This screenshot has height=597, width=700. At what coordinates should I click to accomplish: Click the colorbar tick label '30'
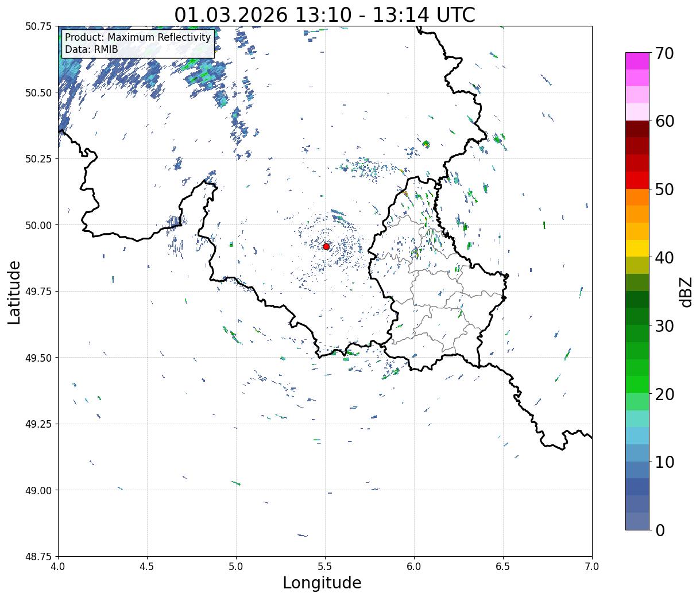click(x=664, y=326)
